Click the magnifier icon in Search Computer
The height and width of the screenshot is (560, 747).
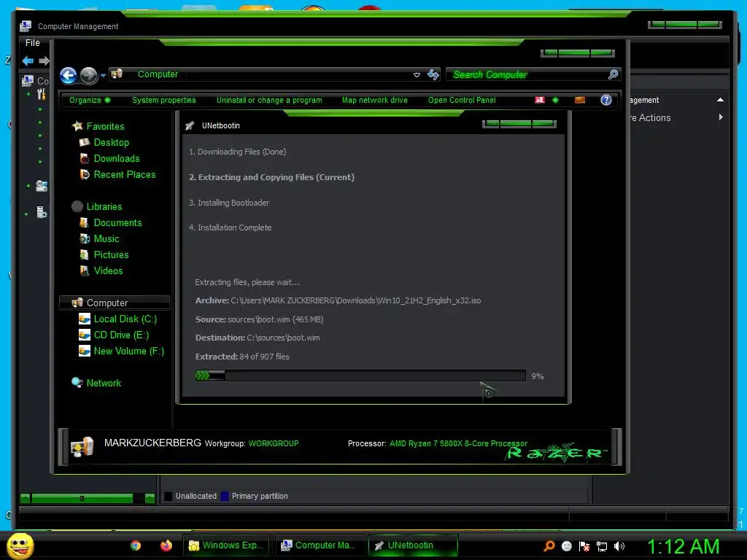point(613,74)
